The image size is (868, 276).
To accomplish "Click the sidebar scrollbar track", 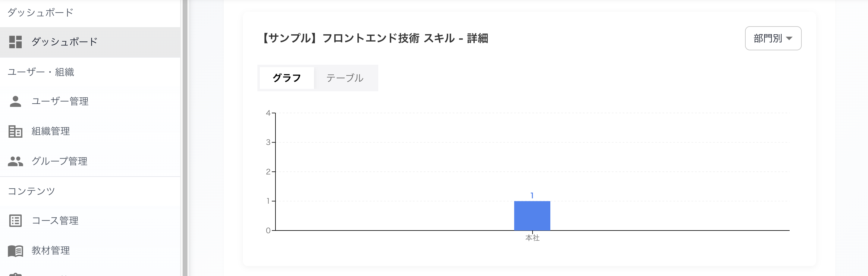I will [x=184, y=135].
